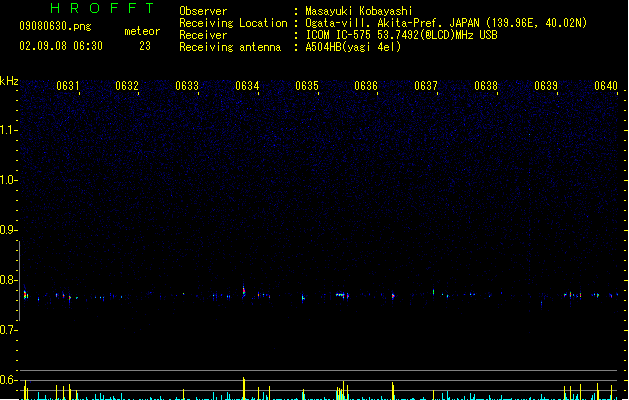Click the 0.7 kHz frequency axis label
This screenshot has width=629, height=400.
click(9, 330)
